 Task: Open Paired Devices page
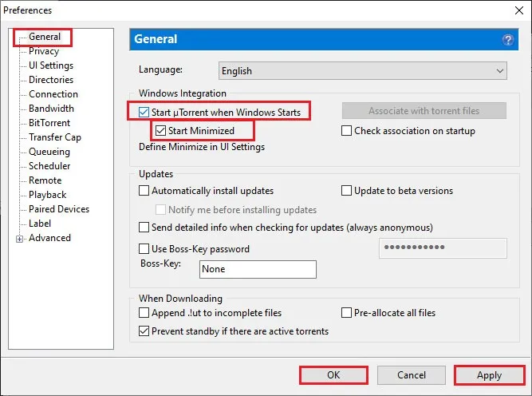point(59,209)
